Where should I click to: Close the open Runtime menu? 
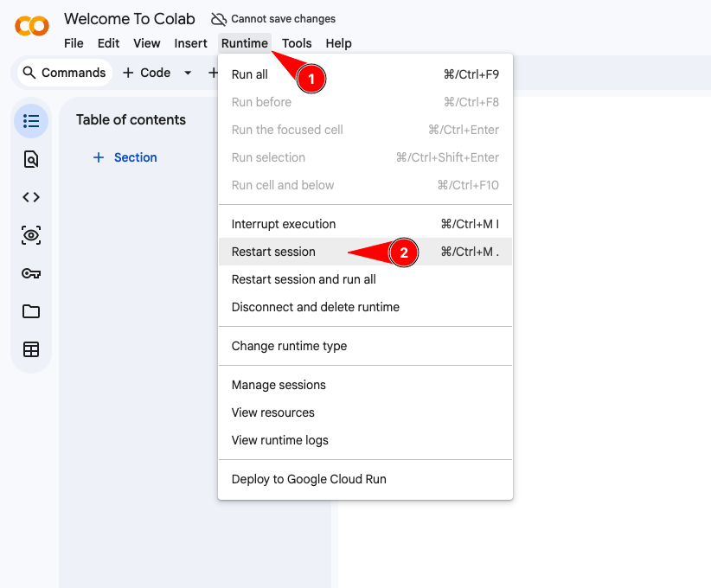point(245,43)
